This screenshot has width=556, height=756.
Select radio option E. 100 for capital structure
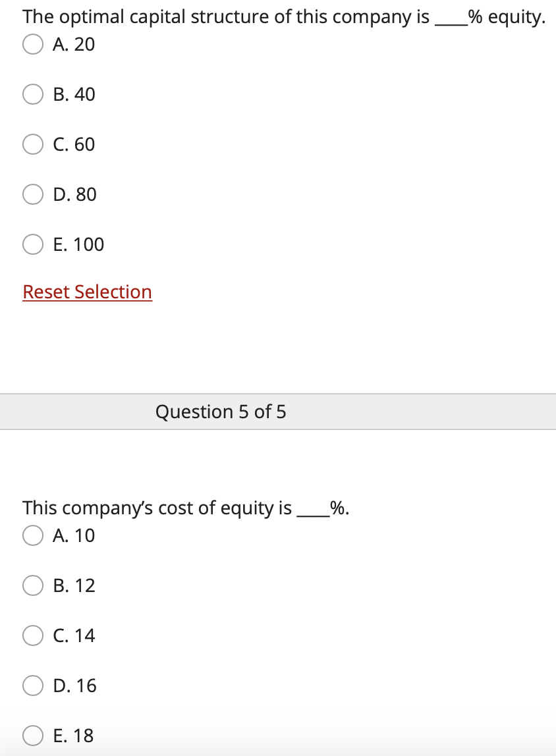pos(32,244)
